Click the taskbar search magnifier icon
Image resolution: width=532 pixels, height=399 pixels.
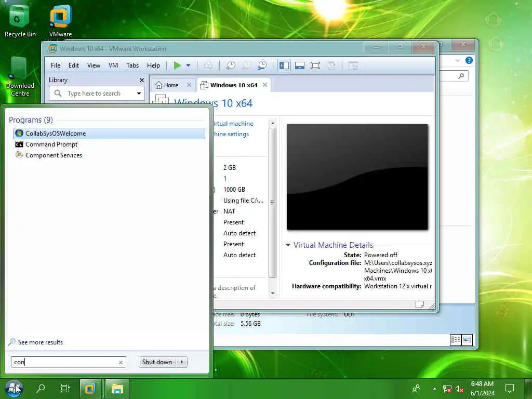41,388
